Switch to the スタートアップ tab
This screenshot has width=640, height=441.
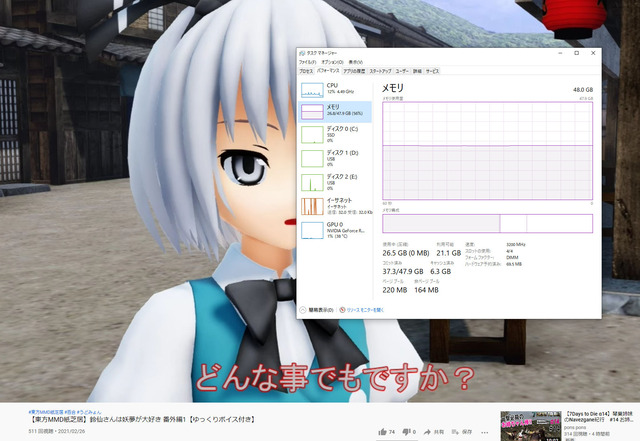coord(380,71)
